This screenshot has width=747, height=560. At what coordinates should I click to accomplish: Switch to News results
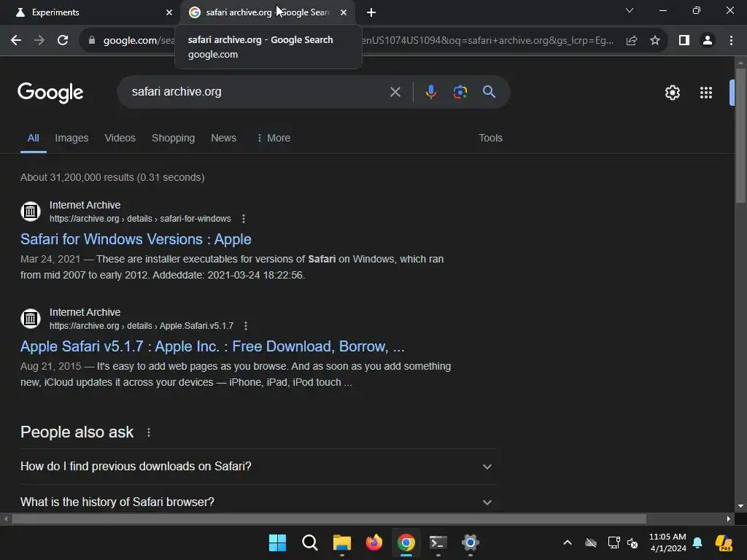(223, 138)
